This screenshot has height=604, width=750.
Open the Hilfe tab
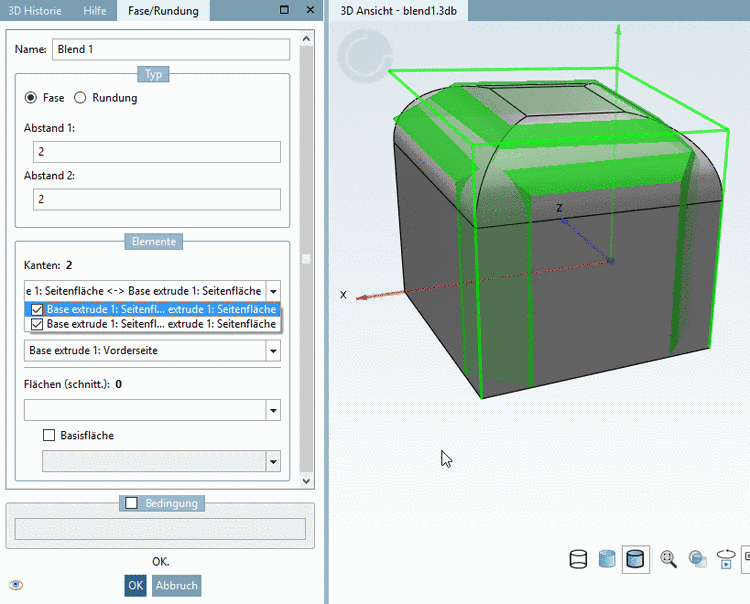pyautogui.click(x=95, y=11)
